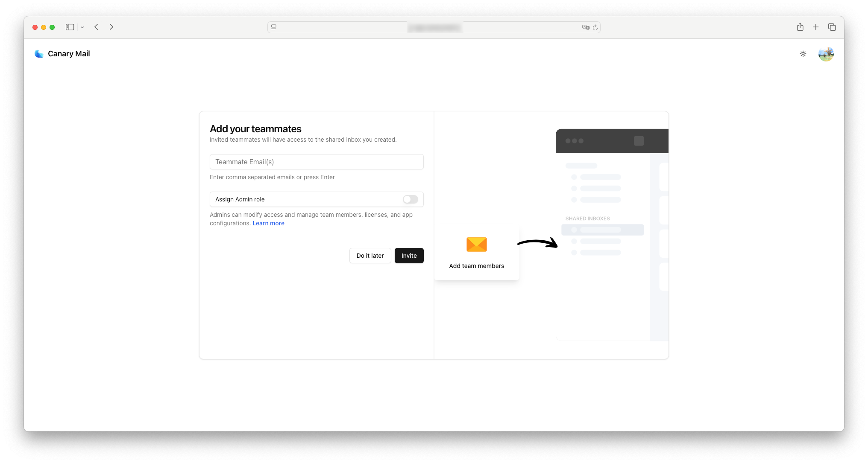Open a new tab with plus icon
The width and height of the screenshot is (868, 463).
click(x=815, y=27)
